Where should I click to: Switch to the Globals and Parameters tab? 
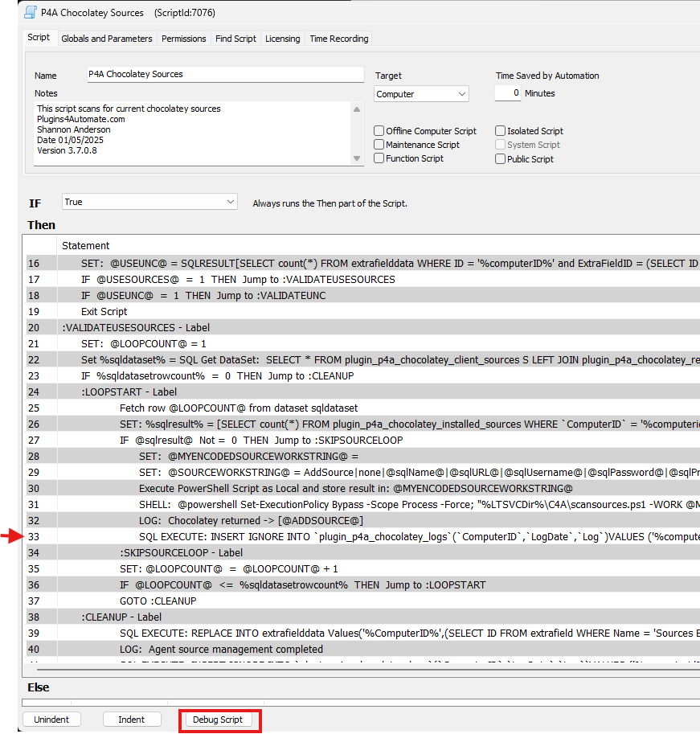(x=106, y=38)
